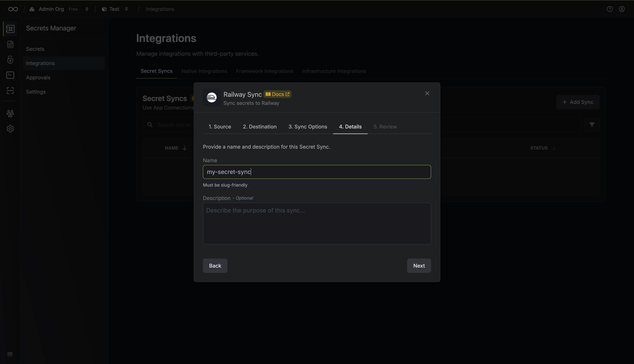Viewport: 634px width, 364px height.
Task: Click the Test project name
Action: [114, 9]
